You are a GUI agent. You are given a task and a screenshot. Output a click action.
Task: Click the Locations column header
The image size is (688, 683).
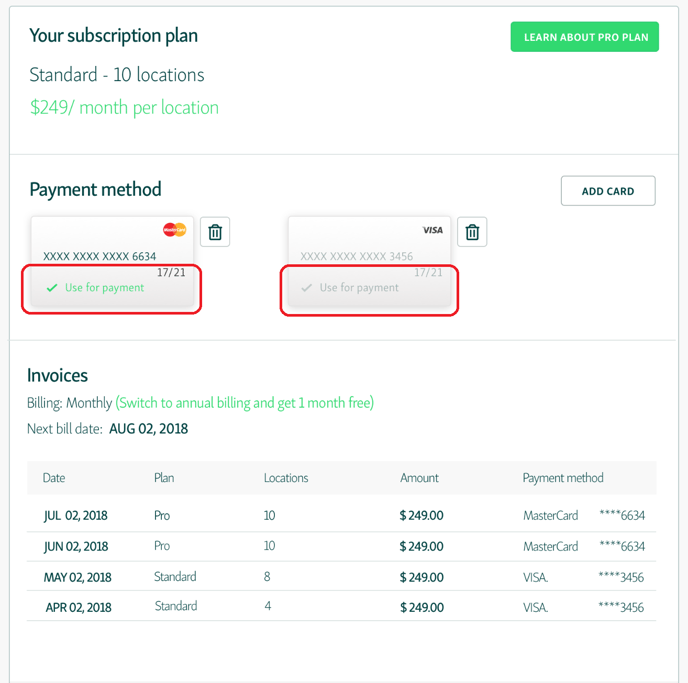pos(286,478)
